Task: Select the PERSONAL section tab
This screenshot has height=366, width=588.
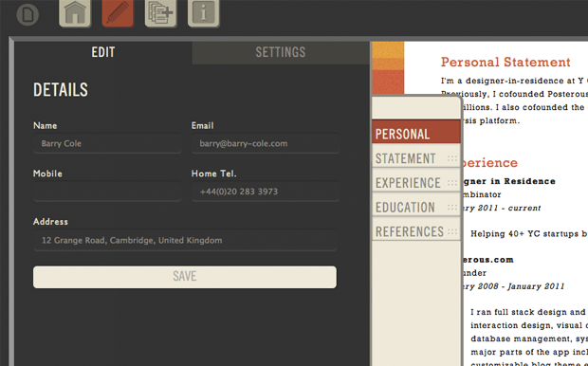Action: pyautogui.click(x=416, y=132)
